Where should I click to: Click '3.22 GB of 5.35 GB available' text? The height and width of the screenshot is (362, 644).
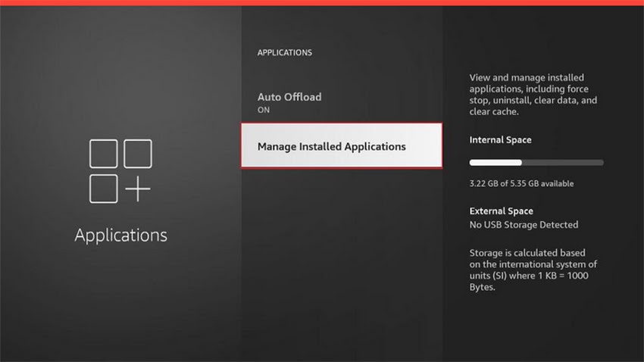pos(521,183)
